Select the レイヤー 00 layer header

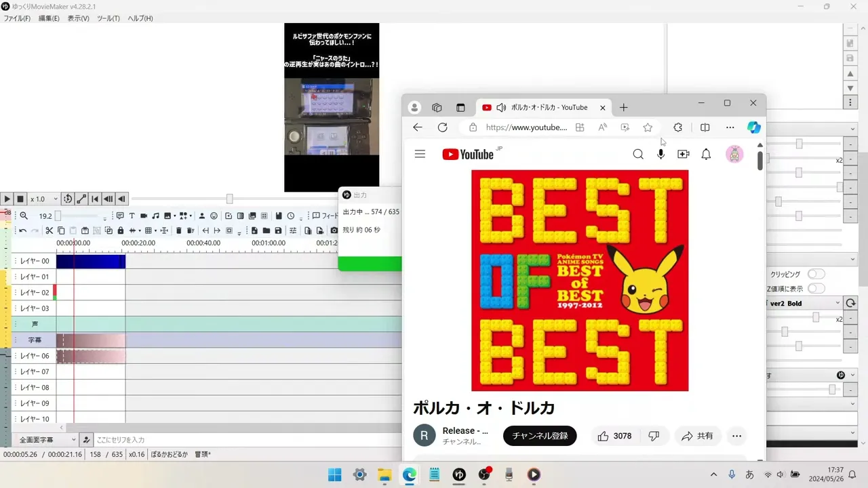point(34,261)
